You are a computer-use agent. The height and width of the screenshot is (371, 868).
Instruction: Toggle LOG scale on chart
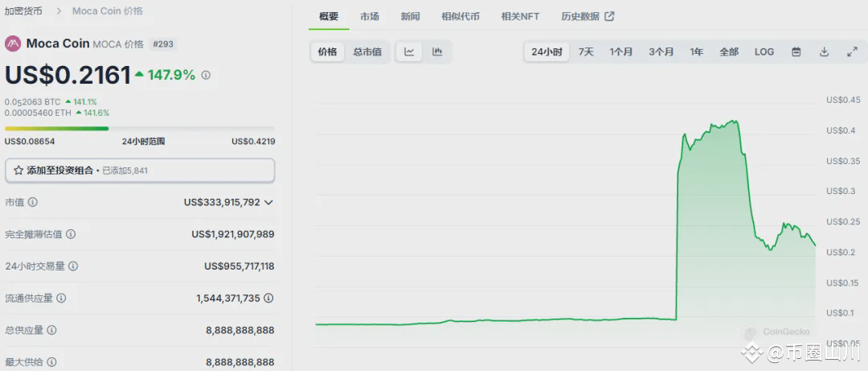coord(764,52)
